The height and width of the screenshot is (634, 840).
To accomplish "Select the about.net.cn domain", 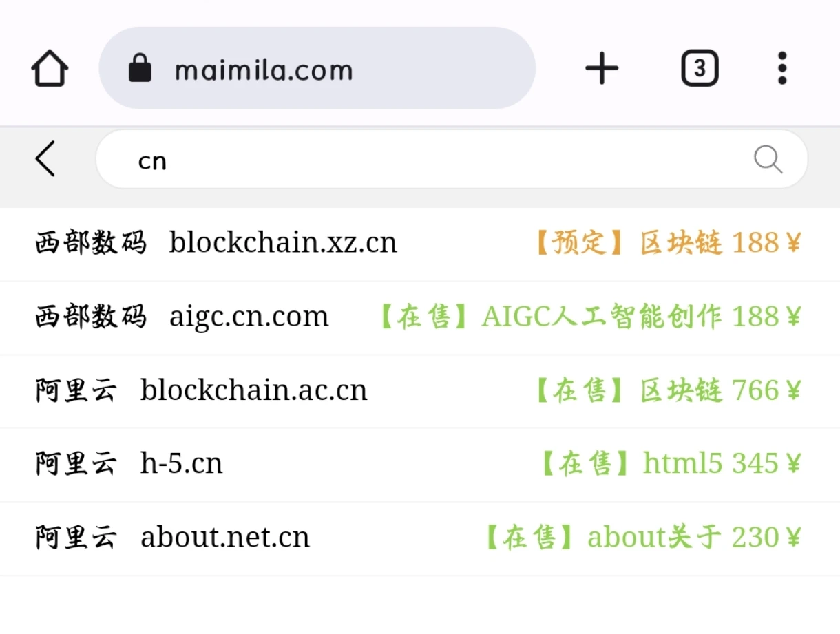I will click(224, 538).
